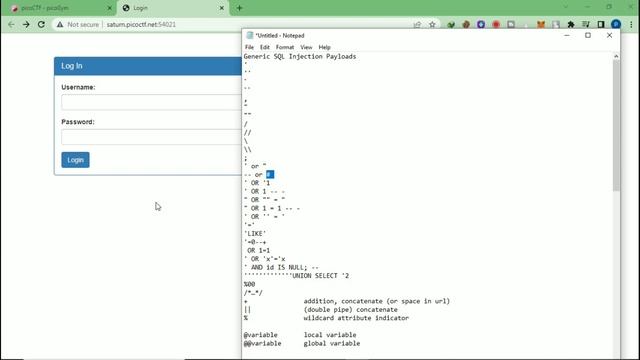Click the Notepad title bar icon
The image size is (640, 360).
pos(249,36)
